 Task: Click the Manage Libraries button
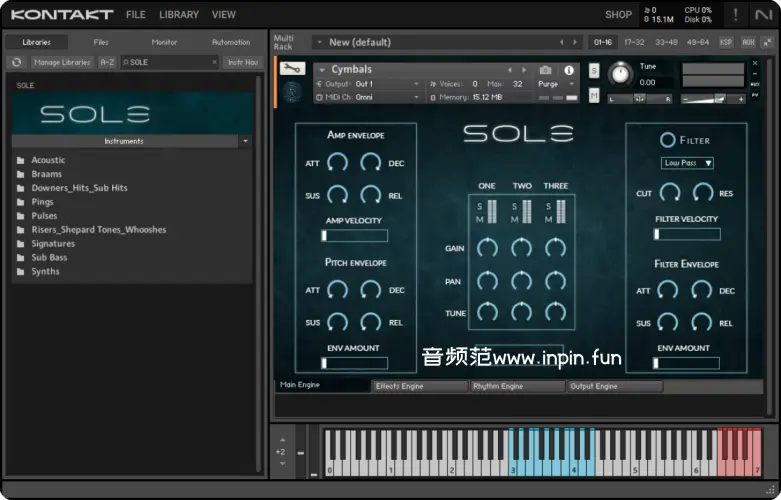point(61,62)
